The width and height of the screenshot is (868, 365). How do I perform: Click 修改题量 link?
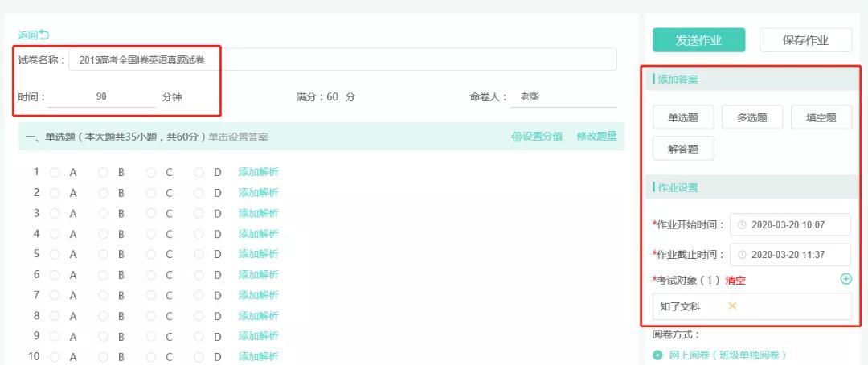tap(596, 137)
